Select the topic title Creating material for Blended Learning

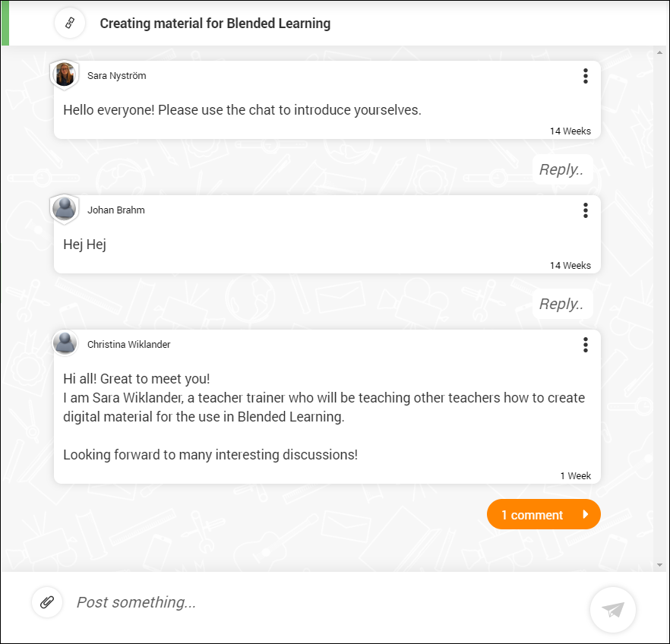[x=215, y=23]
